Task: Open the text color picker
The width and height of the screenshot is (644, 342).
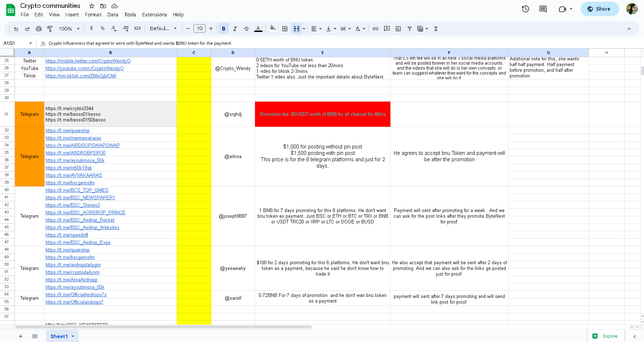Action: pos(259,29)
